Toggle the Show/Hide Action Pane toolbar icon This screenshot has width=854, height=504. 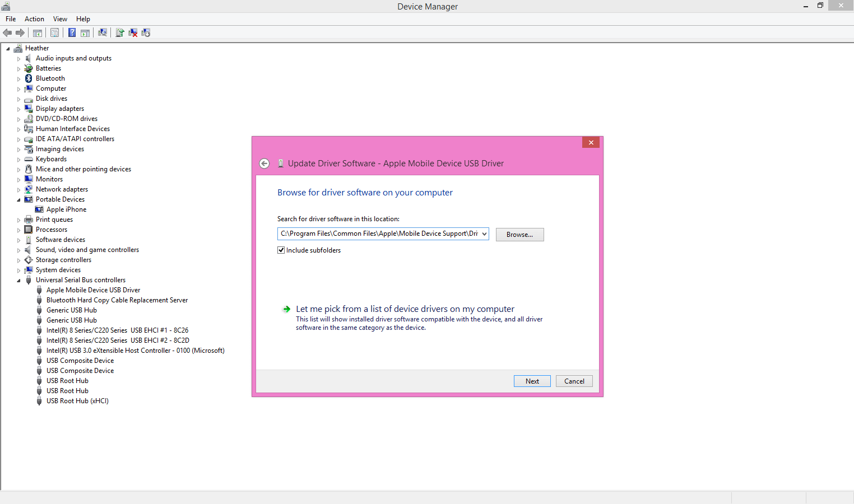click(x=85, y=32)
